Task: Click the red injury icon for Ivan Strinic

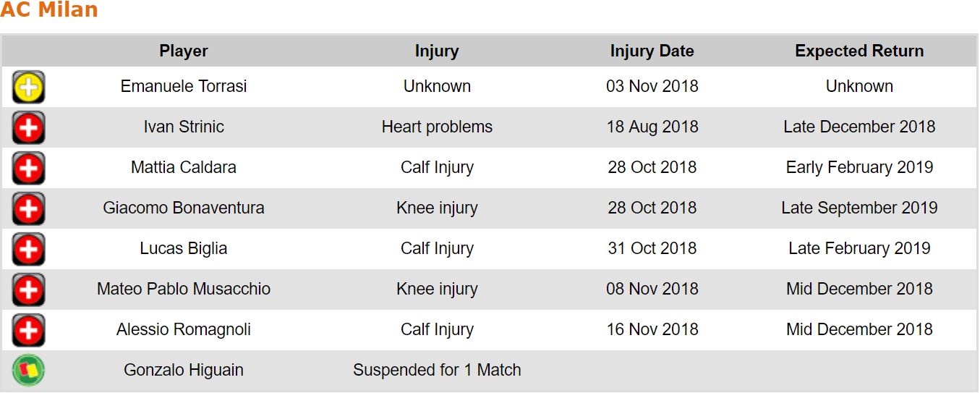Action: point(28,128)
